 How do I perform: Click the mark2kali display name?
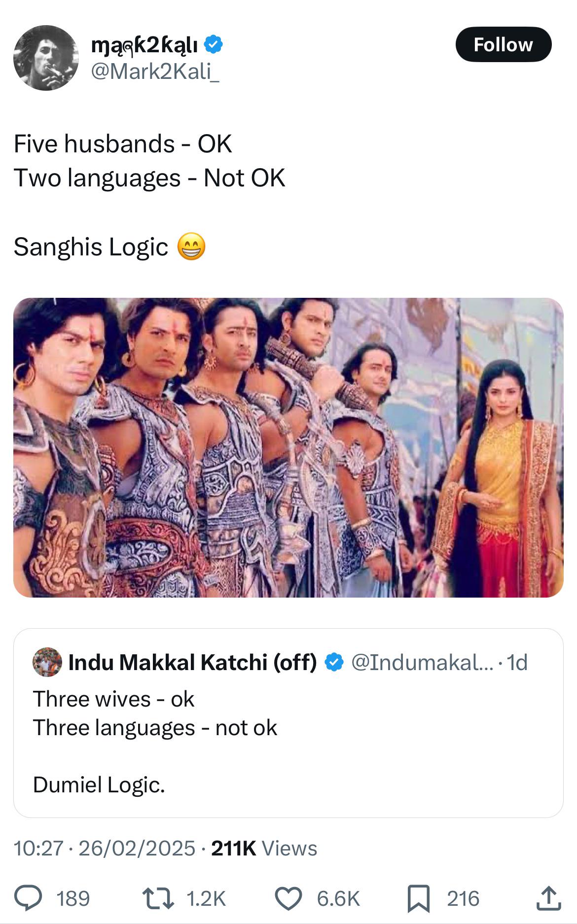pos(144,45)
